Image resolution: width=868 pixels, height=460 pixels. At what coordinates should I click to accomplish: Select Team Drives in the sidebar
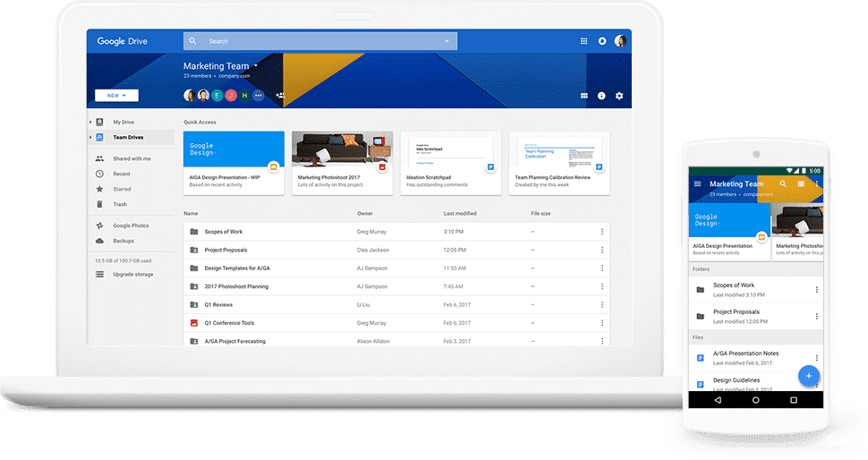[128, 137]
